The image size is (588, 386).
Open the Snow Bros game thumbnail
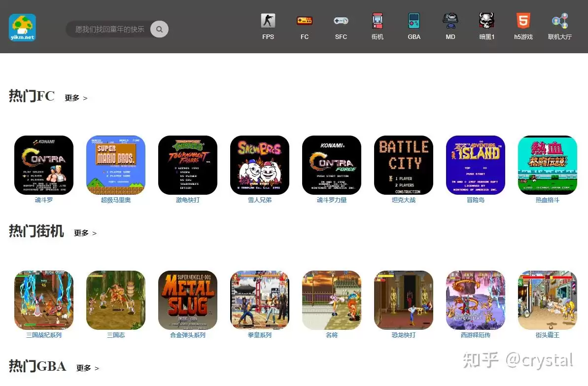(260, 165)
